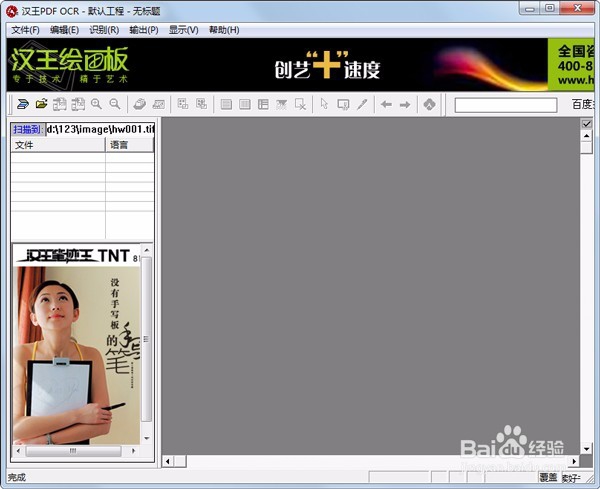This screenshot has height=489, width=600.
Task: Click the blue scanner Scan icon
Action: (x=23, y=104)
